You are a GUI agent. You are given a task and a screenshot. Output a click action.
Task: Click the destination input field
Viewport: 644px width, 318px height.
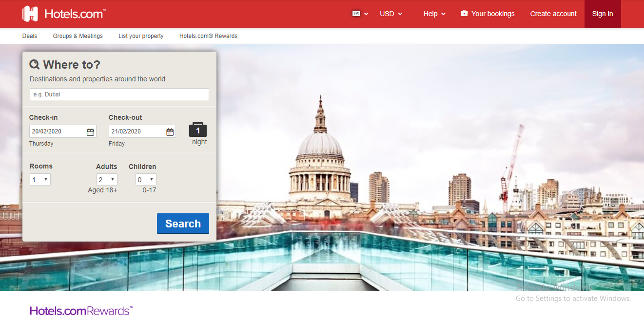(x=119, y=94)
